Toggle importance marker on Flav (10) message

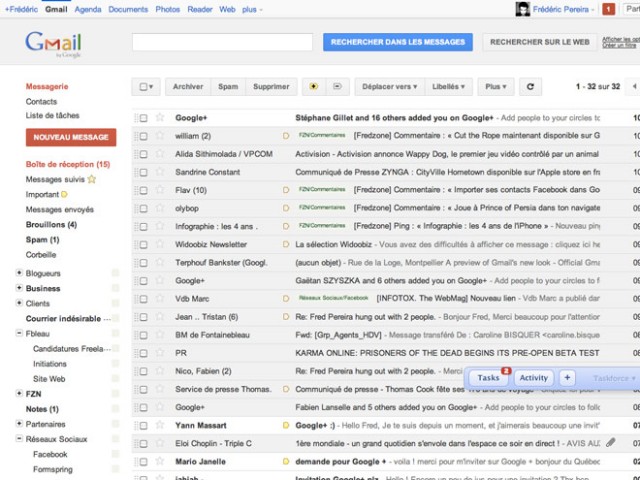pos(286,190)
